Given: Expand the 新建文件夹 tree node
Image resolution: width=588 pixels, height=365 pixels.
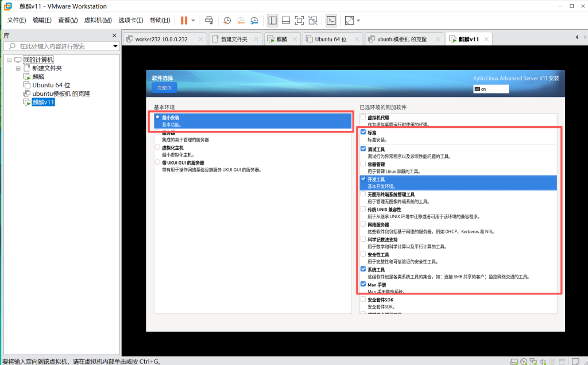Looking at the screenshot, I should click(18, 68).
